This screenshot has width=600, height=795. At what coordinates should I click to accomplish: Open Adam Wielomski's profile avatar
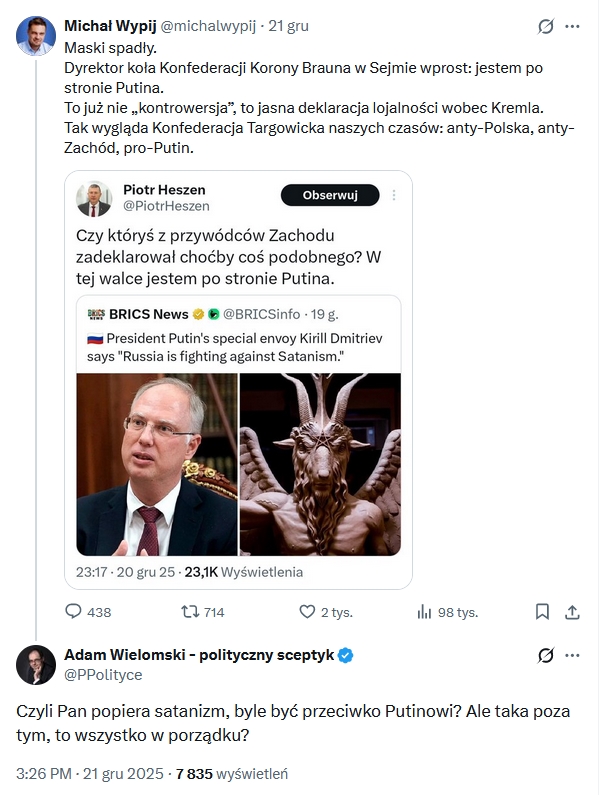(35, 665)
